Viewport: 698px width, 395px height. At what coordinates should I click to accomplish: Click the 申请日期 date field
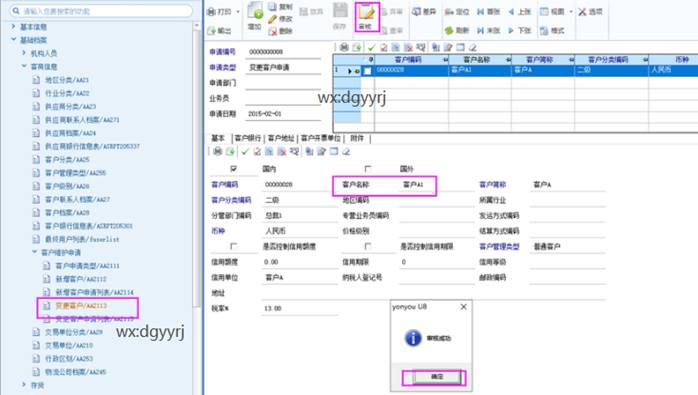pos(283,114)
